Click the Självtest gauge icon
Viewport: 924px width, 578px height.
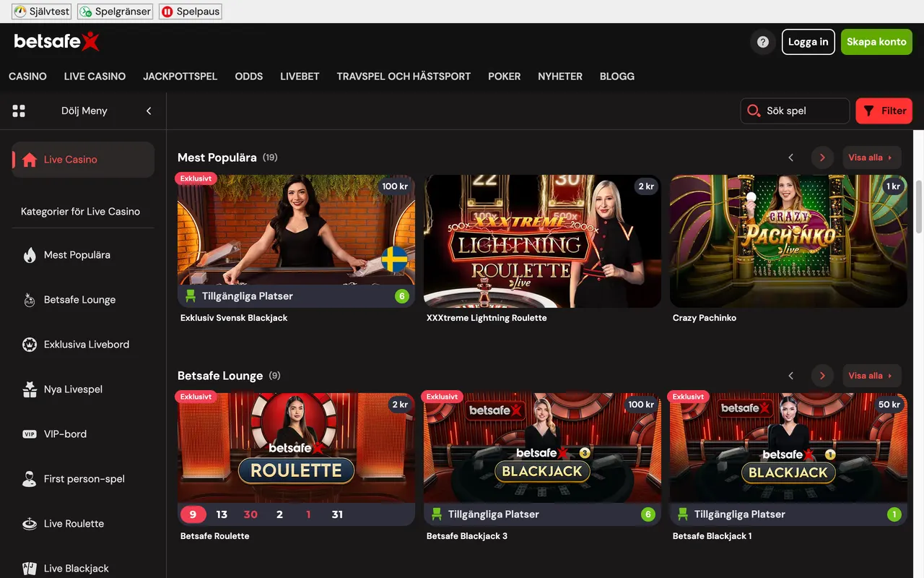[x=20, y=12]
